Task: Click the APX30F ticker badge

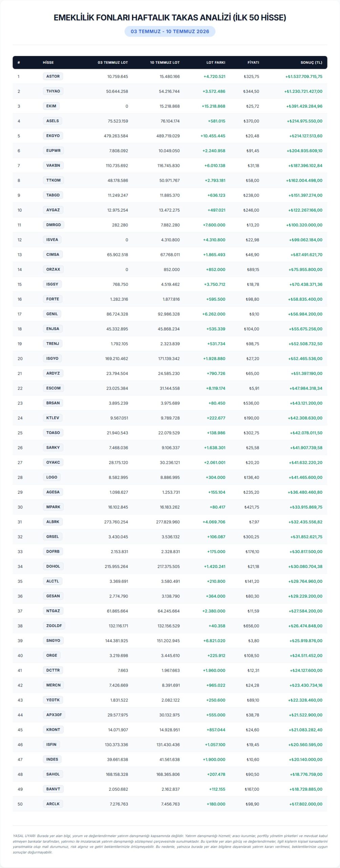Action: [54, 715]
